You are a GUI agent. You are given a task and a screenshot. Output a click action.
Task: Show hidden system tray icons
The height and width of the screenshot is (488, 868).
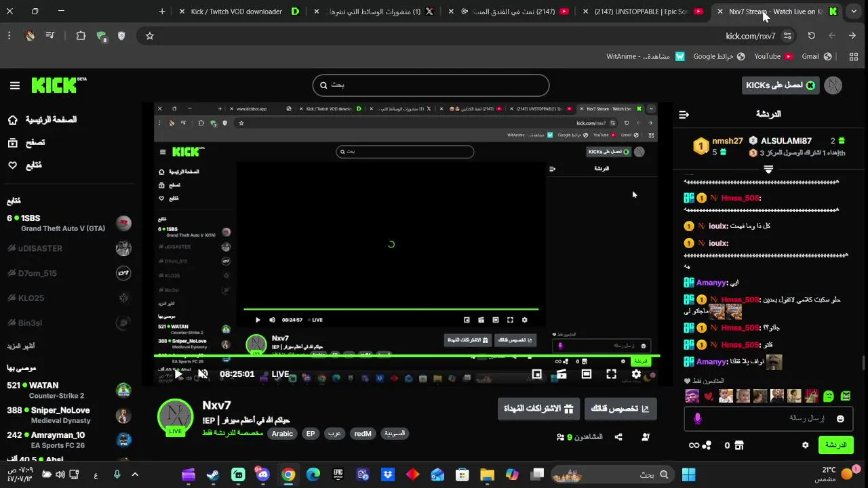click(x=135, y=474)
